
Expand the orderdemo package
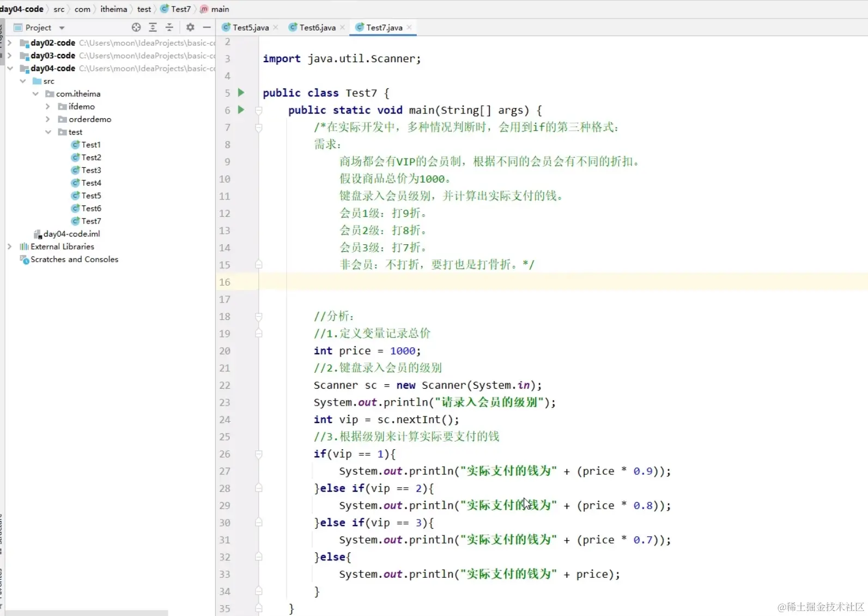(x=48, y=119)
